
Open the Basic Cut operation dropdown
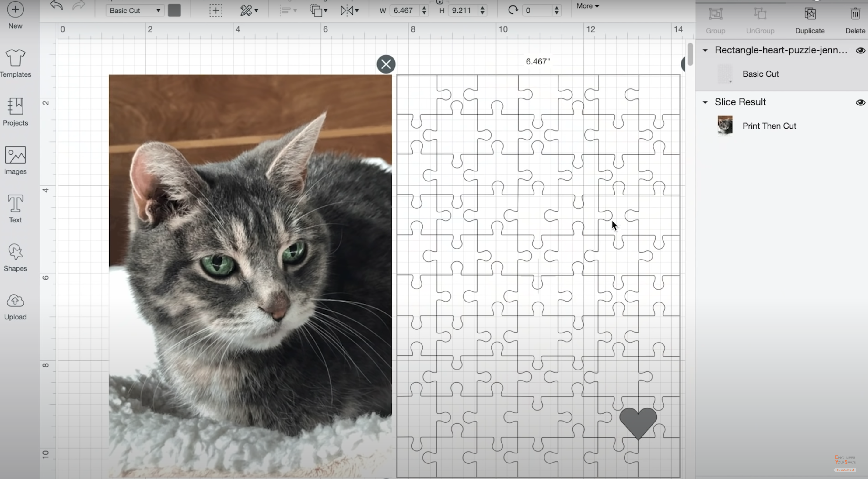134,10
